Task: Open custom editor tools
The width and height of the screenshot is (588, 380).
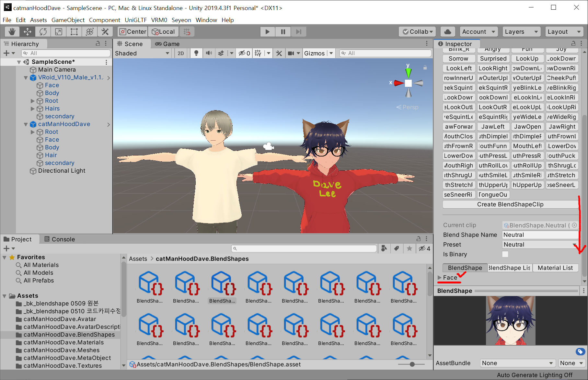Action: pos(105,32)
